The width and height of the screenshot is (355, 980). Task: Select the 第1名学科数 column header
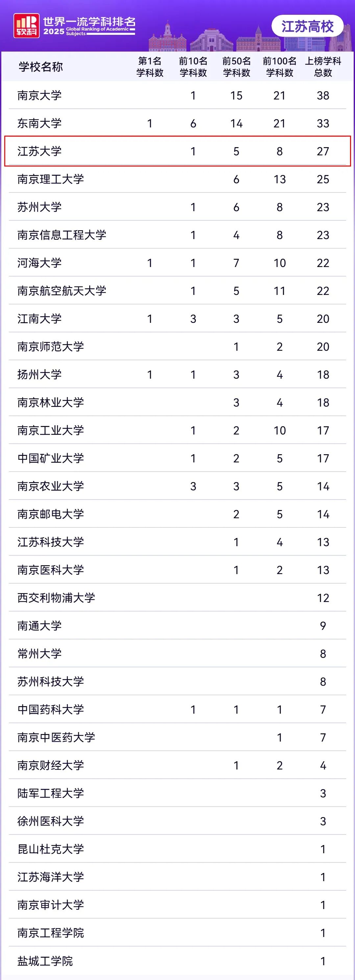pyautogui.click(x=150, y=67)
